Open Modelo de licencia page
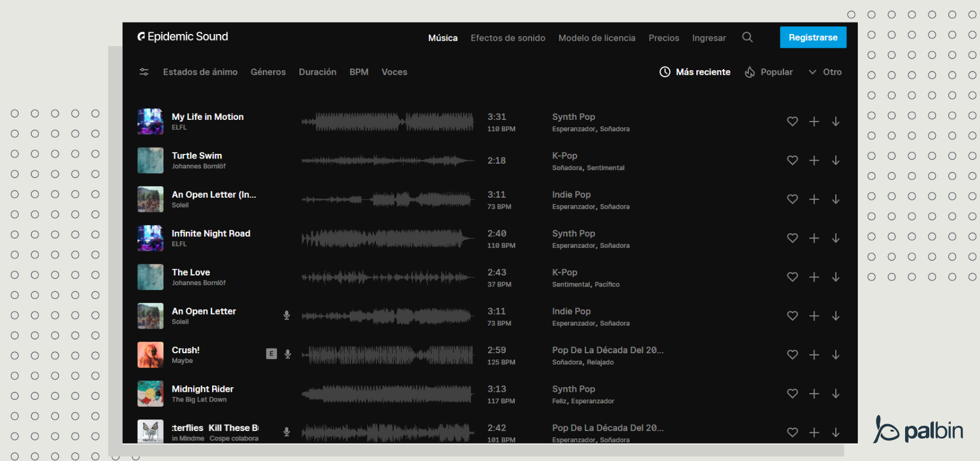Screen dimensions: 980x461 (597, 38)
